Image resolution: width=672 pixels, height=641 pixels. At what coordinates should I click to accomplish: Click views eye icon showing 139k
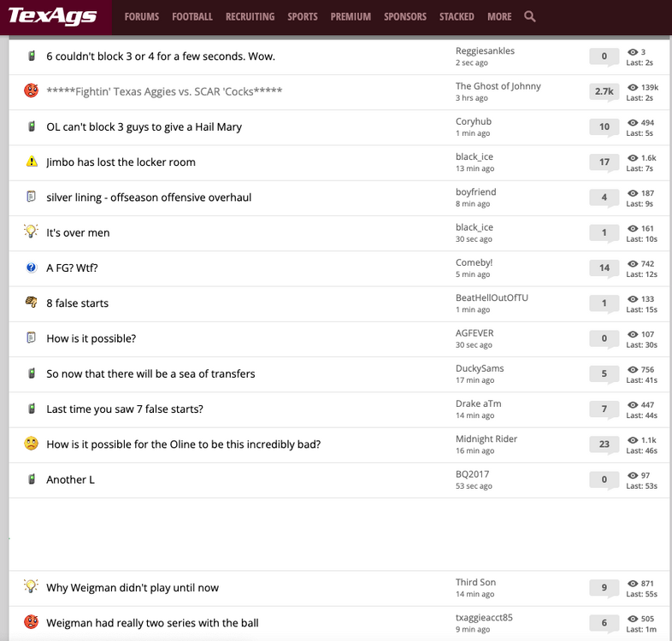pyautogui.click(x=633, y=87)
